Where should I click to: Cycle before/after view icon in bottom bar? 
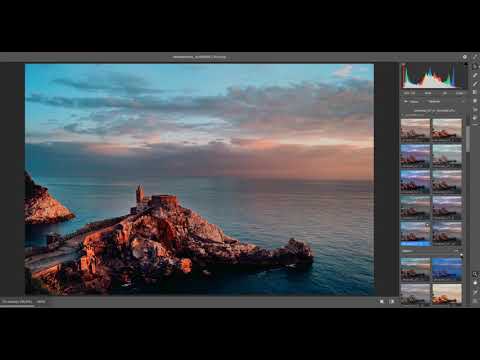point(382,301)
